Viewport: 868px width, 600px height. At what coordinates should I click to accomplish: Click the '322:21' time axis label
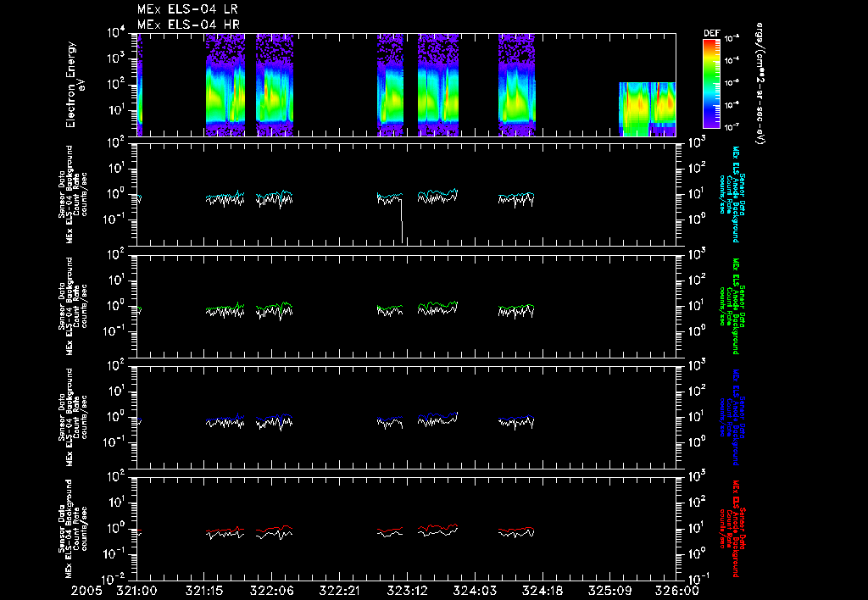tap(339, 592)
